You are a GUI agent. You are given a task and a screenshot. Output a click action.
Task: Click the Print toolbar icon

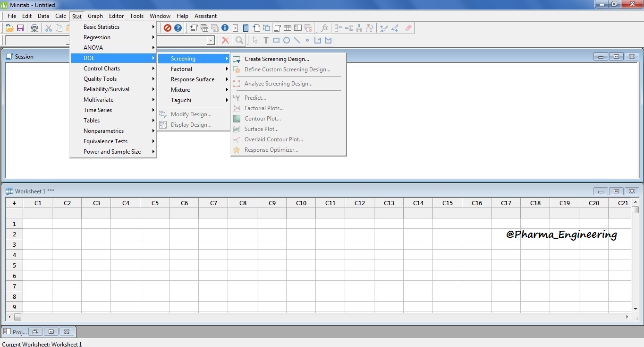34,27
